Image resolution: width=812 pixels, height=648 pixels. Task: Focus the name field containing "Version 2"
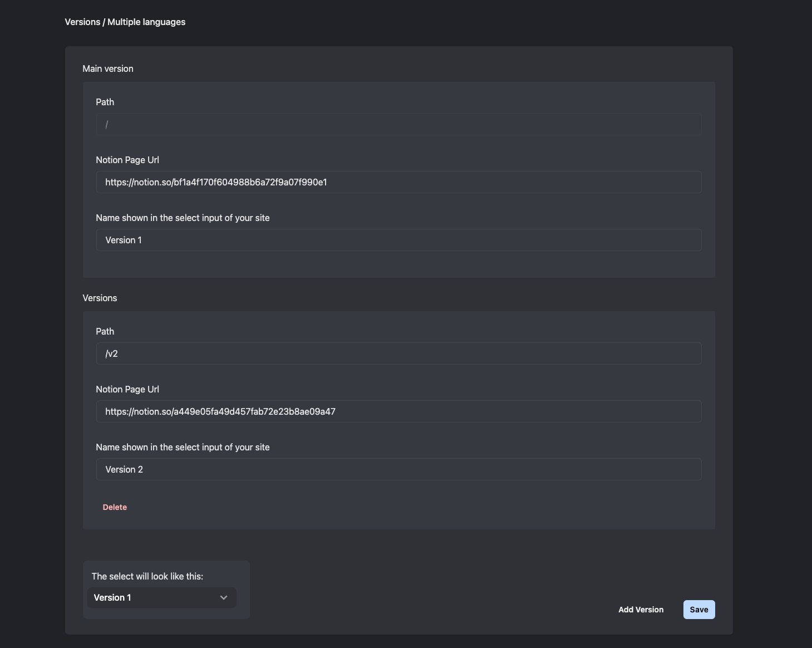398,469
